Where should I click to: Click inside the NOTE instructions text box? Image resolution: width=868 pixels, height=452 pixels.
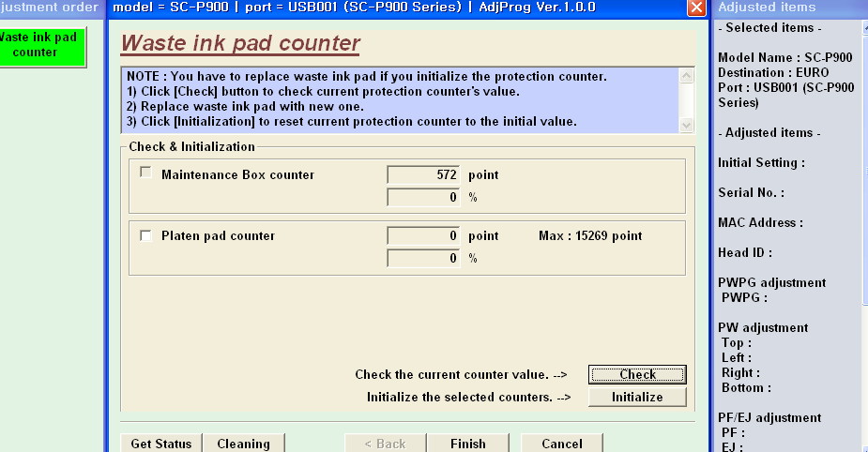click(399, 99)
